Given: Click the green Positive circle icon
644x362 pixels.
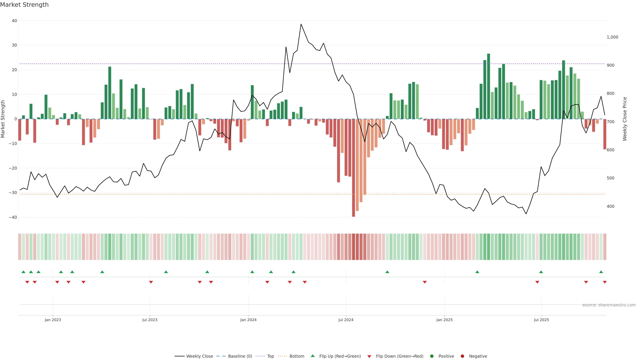Looking at the screenshot, I should (x=432, y=356).
